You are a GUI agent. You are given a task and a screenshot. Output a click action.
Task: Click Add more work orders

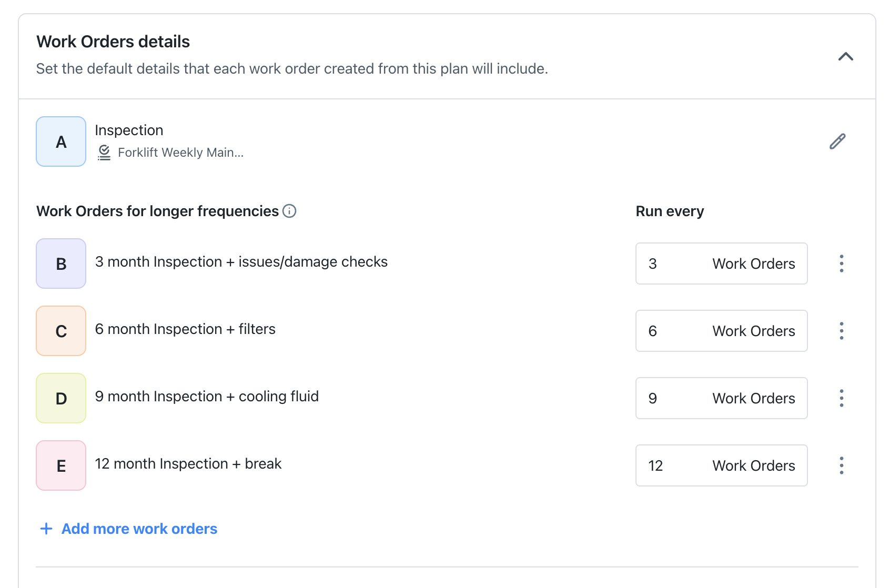click(138, 529)
